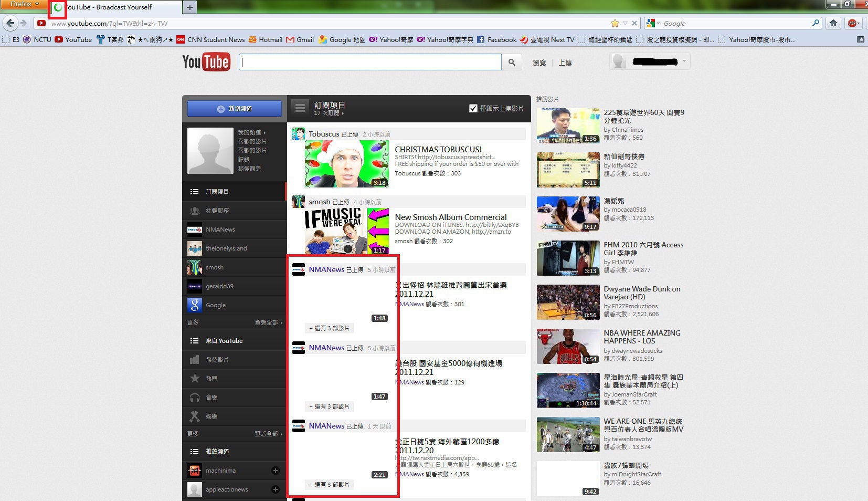Click the search magnifier button
The width and height of the screenshot is (868, 501).
click(x=512, y=62)
